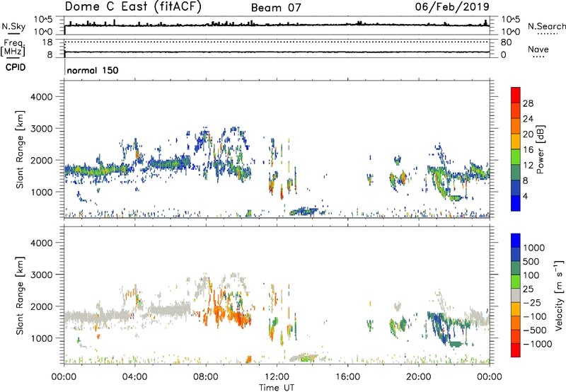Image resolution: width=566 pixels, height=392 pixels.
Task: Click the "-25" velocity colorbar label
Action: click(x=531, y=303)
